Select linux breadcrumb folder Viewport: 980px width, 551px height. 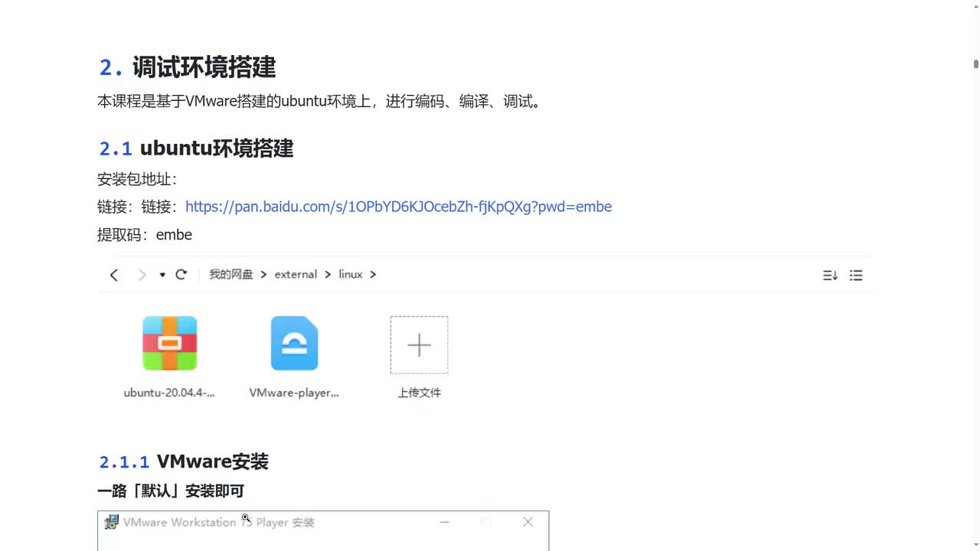coord(351,274)
